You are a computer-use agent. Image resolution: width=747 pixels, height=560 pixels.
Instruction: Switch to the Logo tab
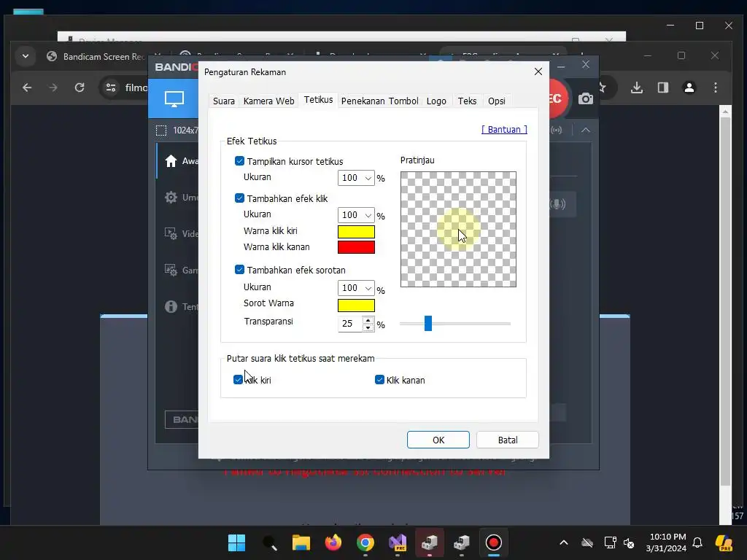click(x=436, y=101)
